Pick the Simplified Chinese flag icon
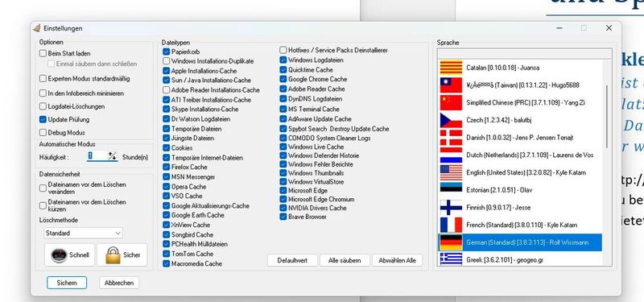Viewport: 644px width, 302px height. click(451, 102)
